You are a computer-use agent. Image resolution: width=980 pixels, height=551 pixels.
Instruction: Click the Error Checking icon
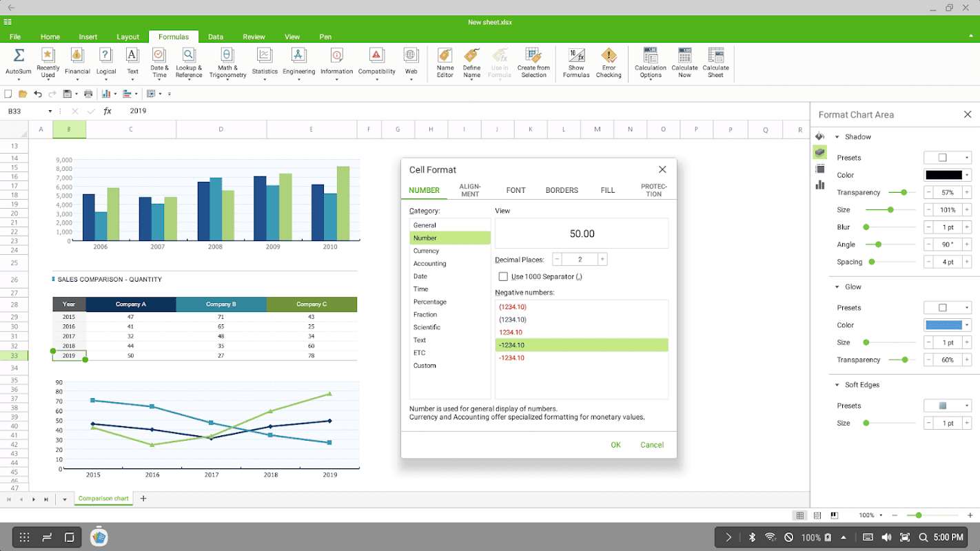pyautogui.click(x=609, y=56)
